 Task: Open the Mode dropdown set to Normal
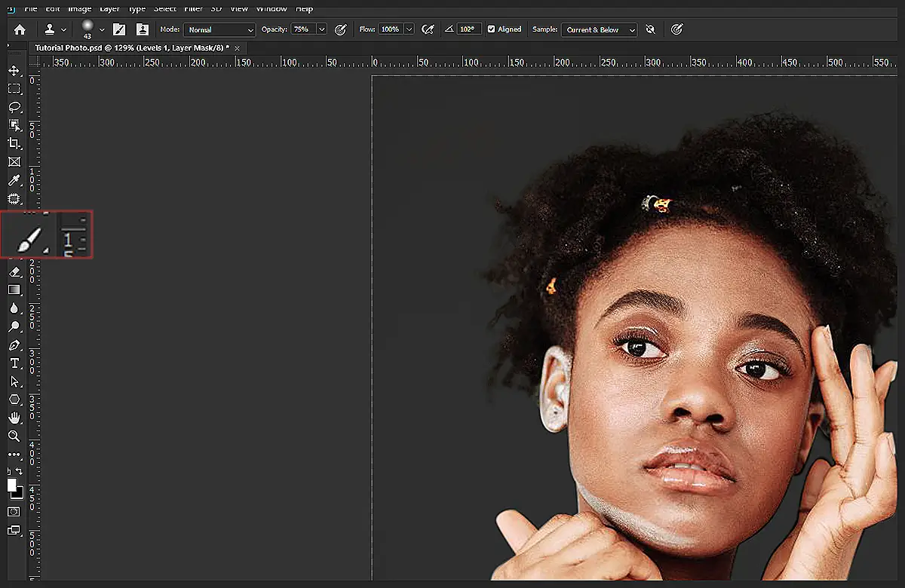(219, 29)
